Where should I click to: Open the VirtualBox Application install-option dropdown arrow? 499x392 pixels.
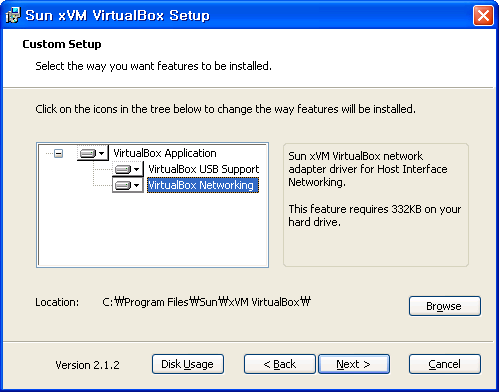pos(102,153)
